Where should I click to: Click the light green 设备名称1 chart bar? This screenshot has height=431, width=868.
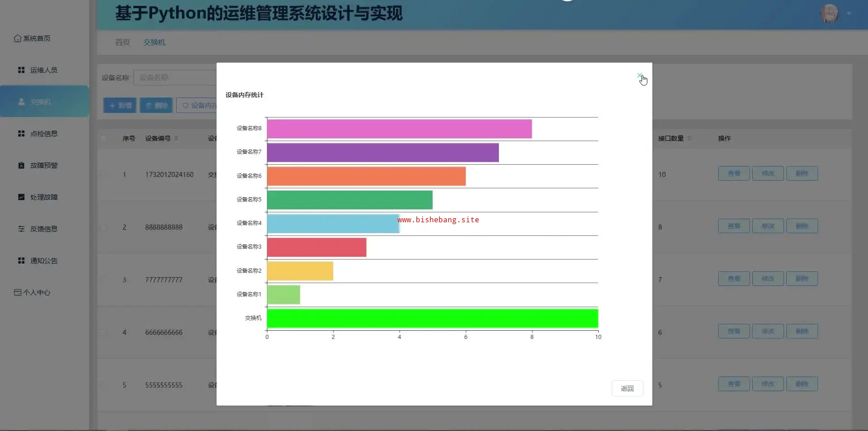(283, 294)
